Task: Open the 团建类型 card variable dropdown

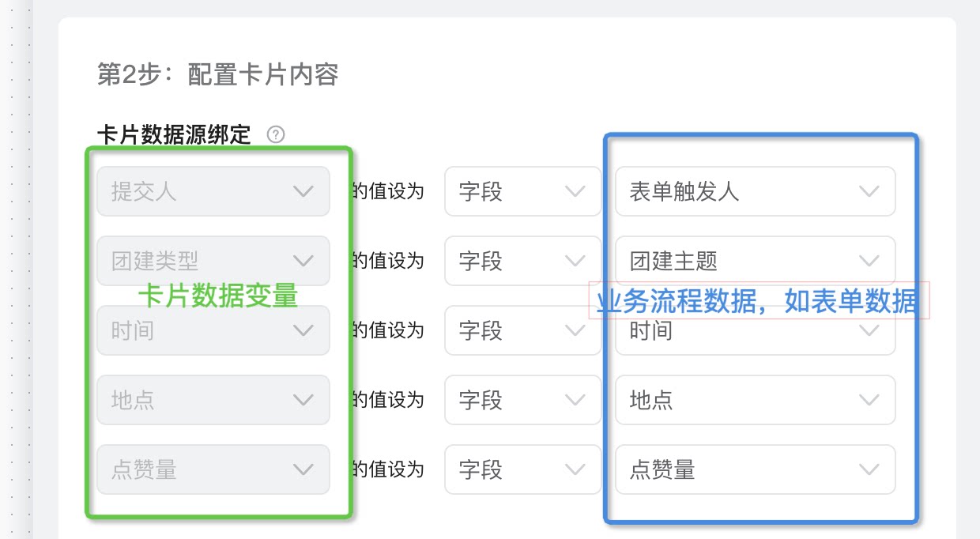Action: (x=213, y=261)
